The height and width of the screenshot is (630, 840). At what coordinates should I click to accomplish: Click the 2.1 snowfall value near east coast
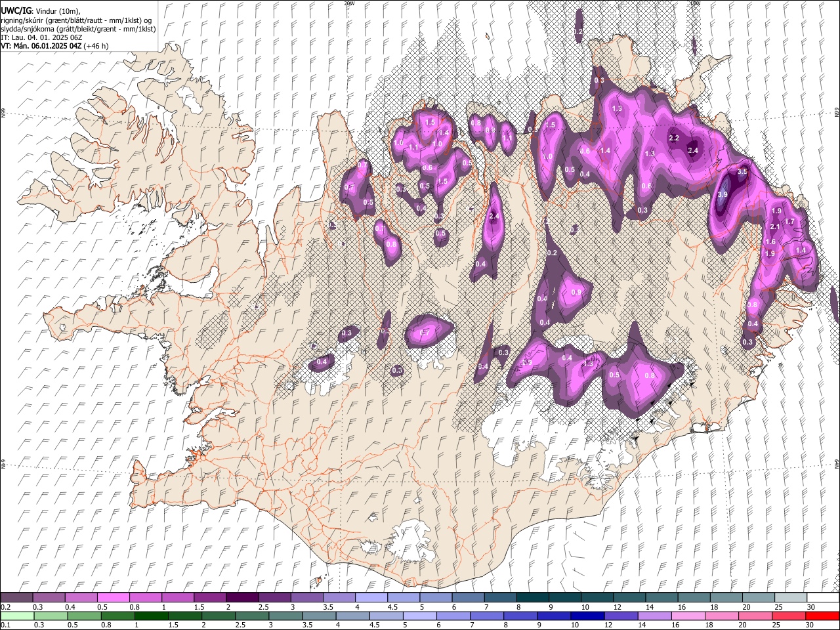pos(775,226)
